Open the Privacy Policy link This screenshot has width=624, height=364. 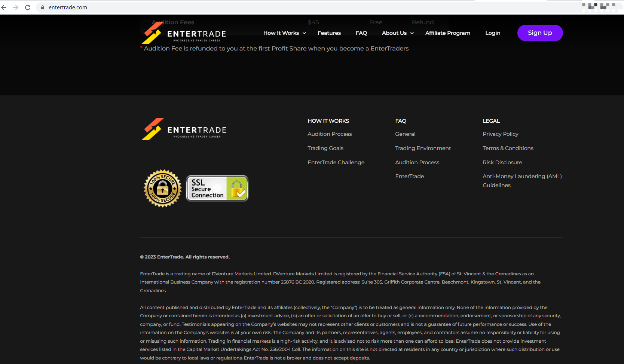click(501, 134)
